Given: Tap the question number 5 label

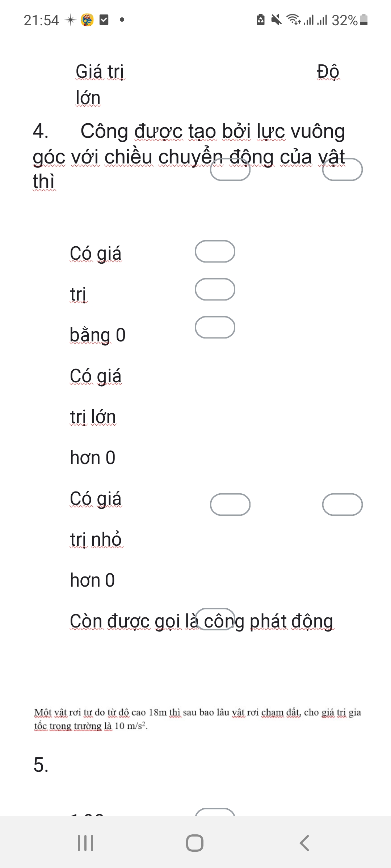Looking at the screenshot, I should pos(41,765).
